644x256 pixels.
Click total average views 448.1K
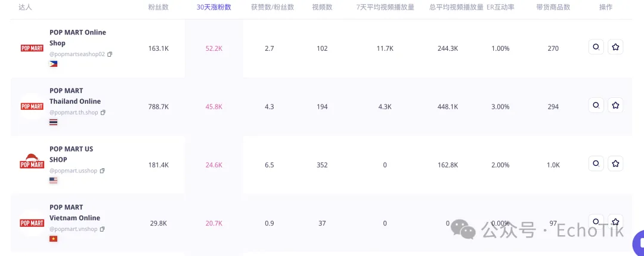pyautogui.click(x=448, y=107)
